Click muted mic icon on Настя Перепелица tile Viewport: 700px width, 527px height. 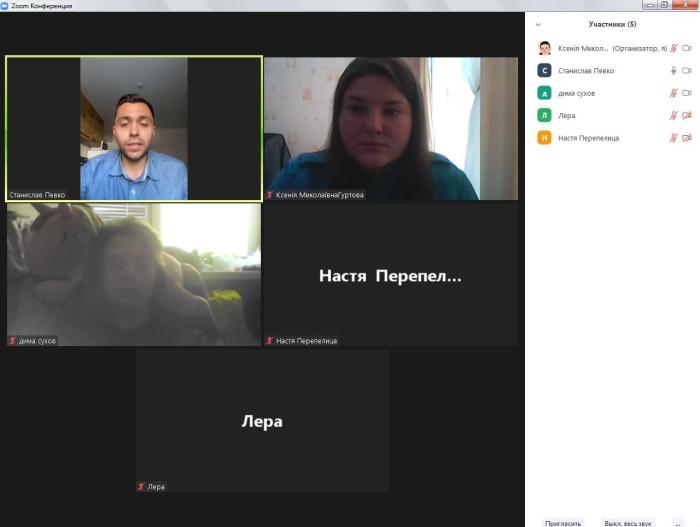pos(270,341)
